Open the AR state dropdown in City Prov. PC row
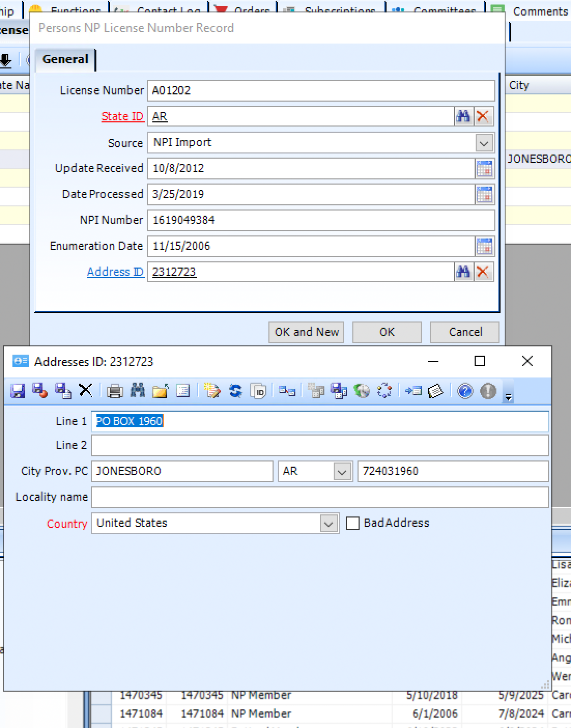571x728 pixels. tap(342, 471)
